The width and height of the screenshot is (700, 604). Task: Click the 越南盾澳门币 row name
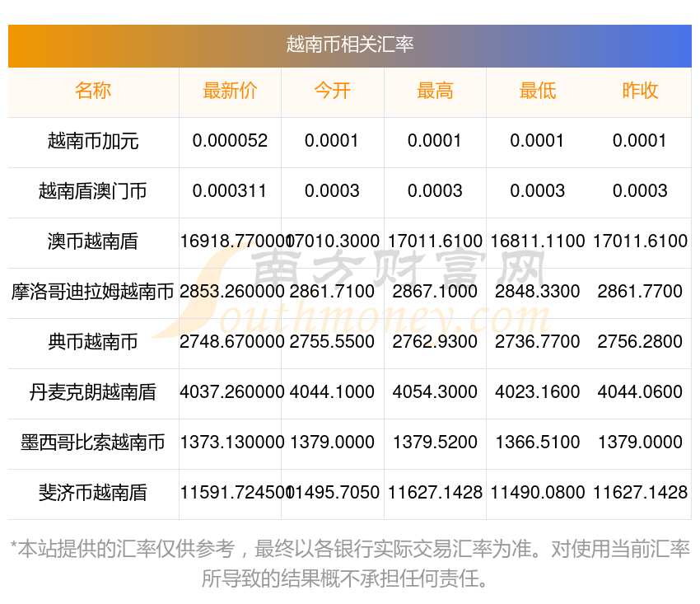click(93, 191)
